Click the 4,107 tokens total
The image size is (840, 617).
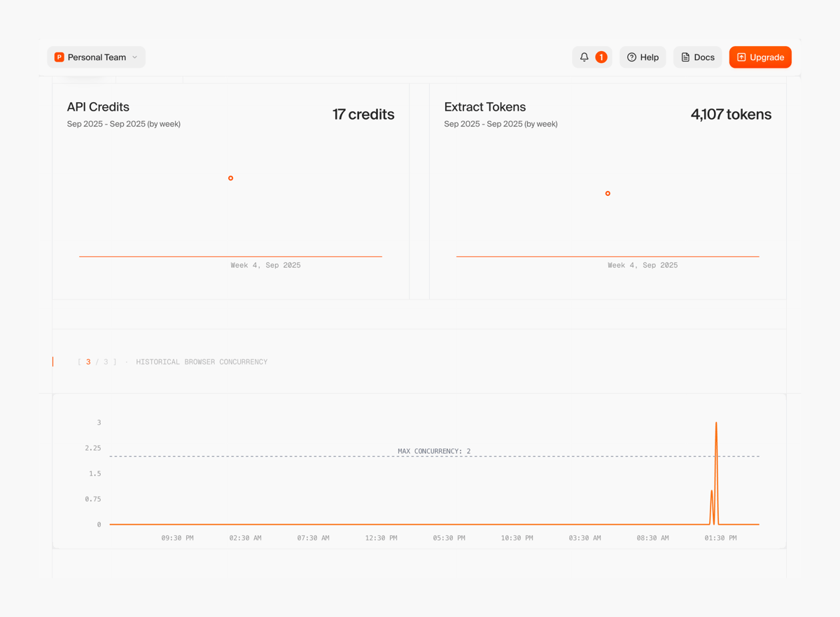pyautogui.click(x=731, y=114)
